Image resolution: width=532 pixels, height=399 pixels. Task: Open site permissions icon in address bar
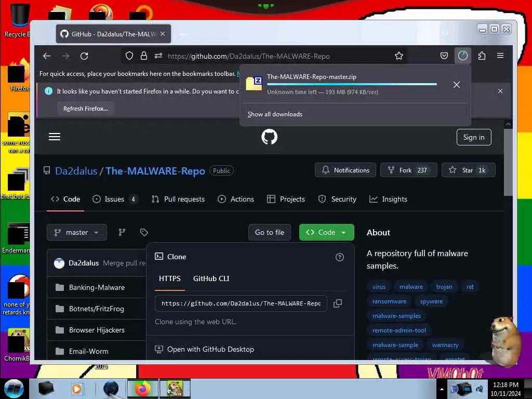coord(158,56)
